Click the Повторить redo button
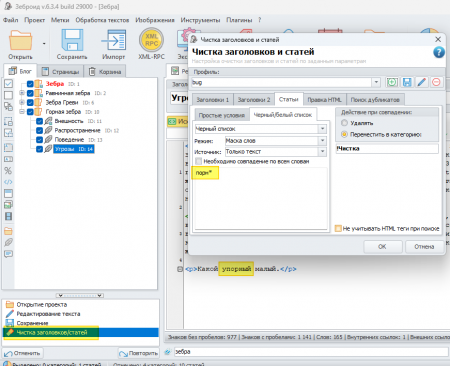This screenshot has height=366, width=450. (138, 353)
